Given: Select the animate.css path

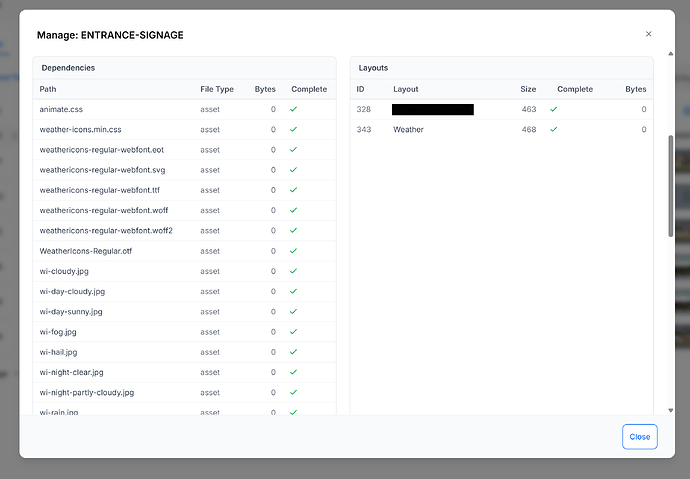Looking at the screenshot, I should [61, 109].
